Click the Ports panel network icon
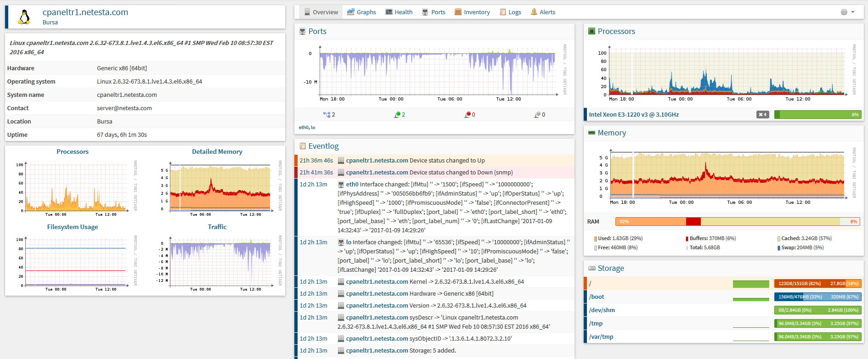Viewport: 868px width, 359px height. [x=303, y=31]
